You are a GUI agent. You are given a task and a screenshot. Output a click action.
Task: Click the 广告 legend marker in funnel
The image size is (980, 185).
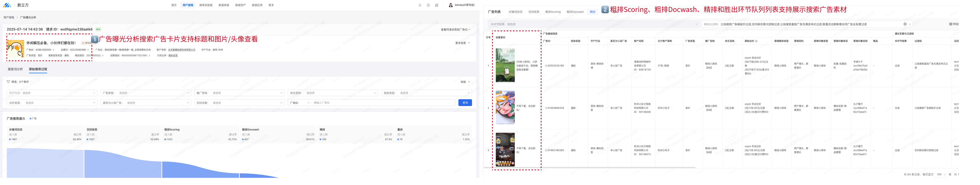coord(30,119)
